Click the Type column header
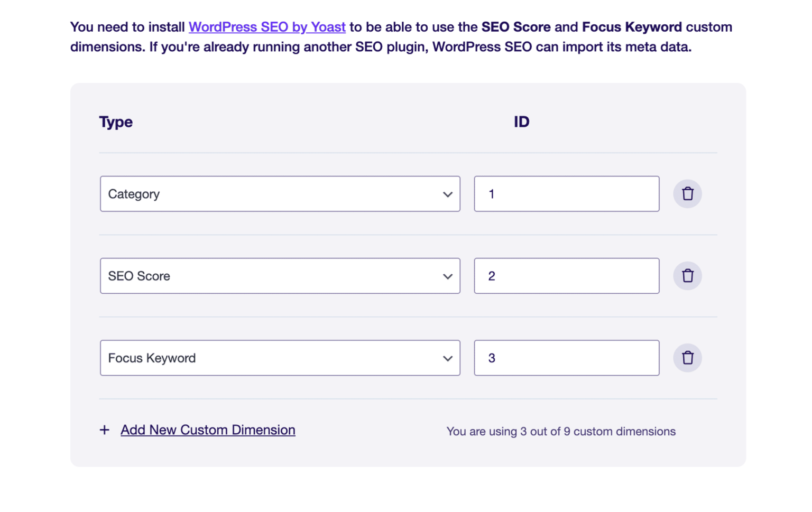This screenshot has width=812, height=512. (x=116, y=122)
